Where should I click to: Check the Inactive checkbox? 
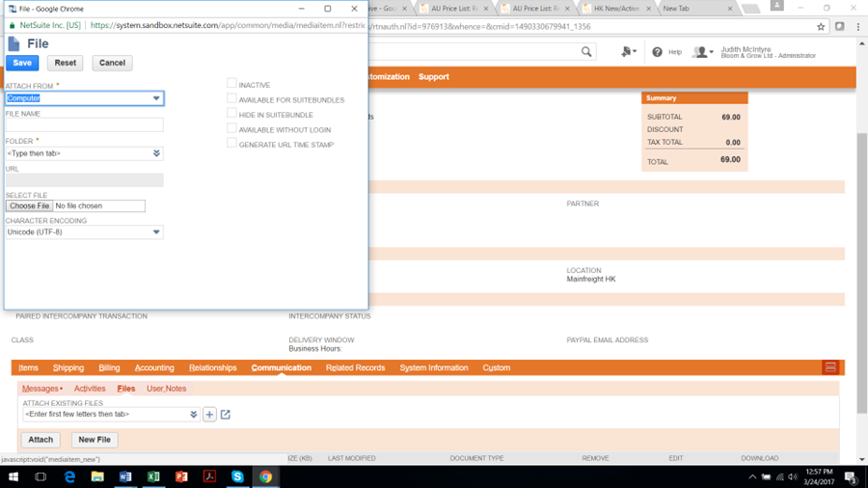(x=231, y=84)
